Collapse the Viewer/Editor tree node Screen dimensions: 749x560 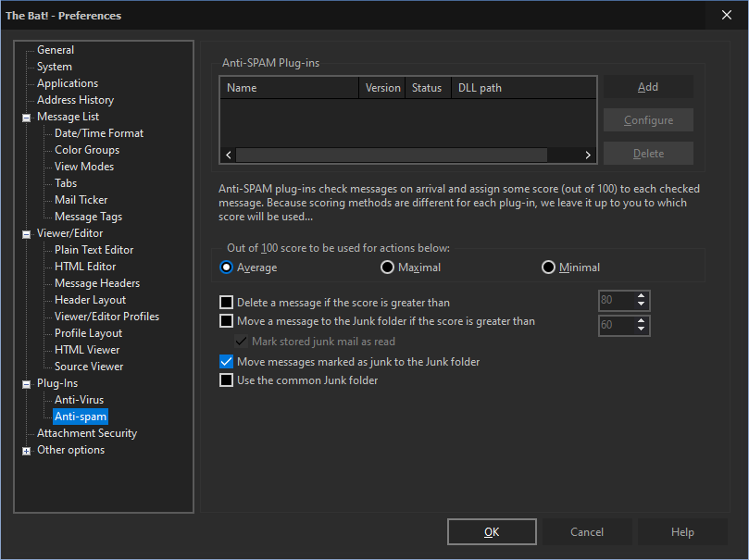click(27, 234)
